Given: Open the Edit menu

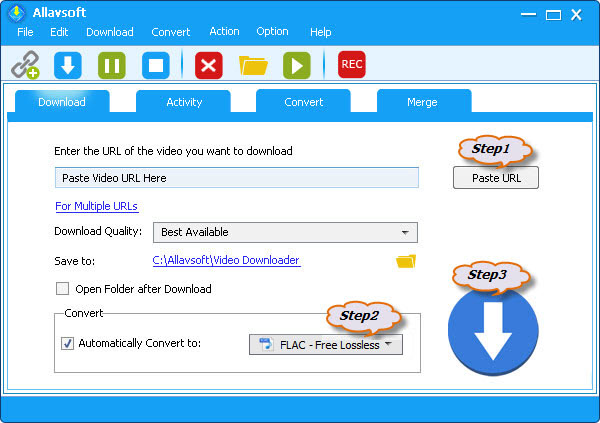Looking at the screenshot, I should click(59, 32).
